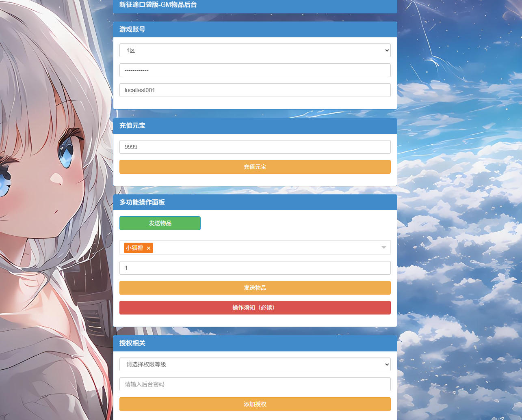Open 操作须知（必读） red button
This screenshot has width=522, height=420.
(x=255, y=308)
